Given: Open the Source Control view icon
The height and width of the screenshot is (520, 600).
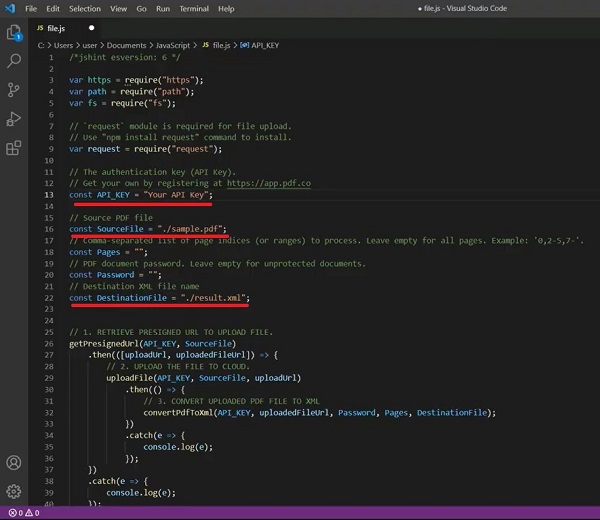Looking at the screenshot, I should (13, 90).
